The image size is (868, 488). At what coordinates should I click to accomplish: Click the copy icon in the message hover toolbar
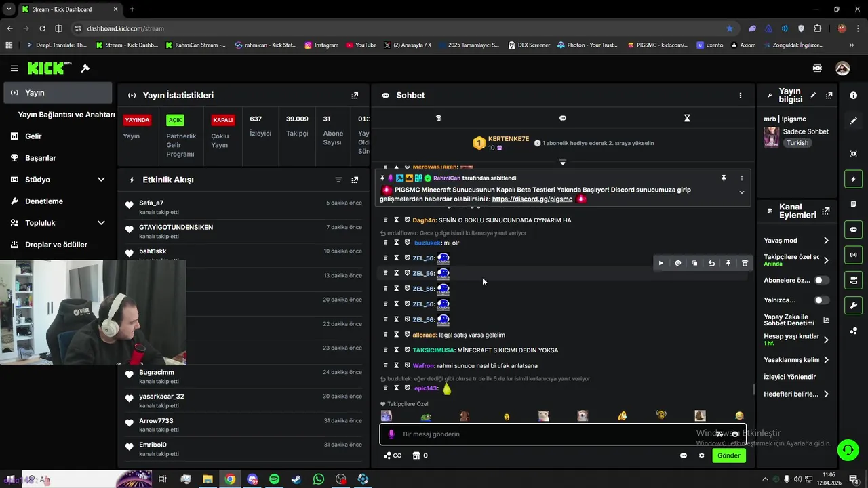coord(694,263)
